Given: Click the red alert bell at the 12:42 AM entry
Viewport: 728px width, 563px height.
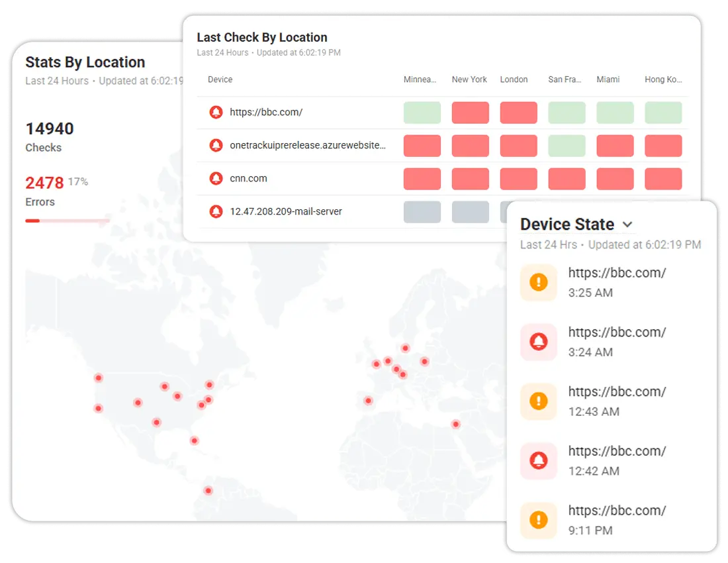Looking at the screenshot, I should 538,461.
